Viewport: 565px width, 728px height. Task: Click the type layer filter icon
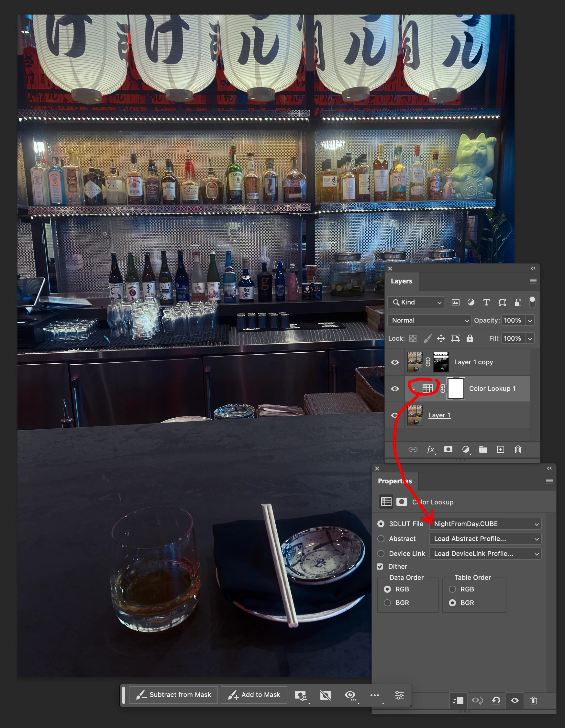coord(486,302)
